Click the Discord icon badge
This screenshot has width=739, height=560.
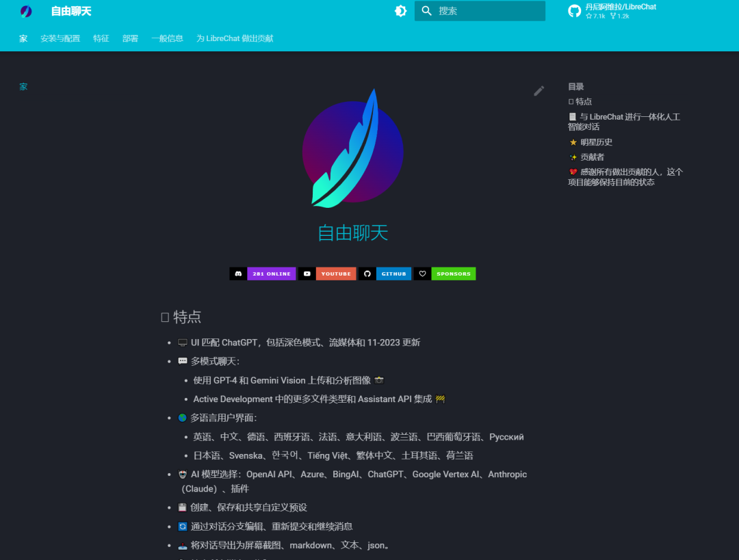(239, 274)
